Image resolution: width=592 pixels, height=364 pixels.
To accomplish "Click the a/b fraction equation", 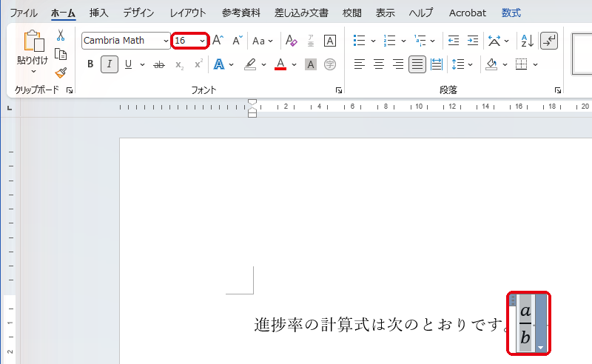I will pos(525,323).
